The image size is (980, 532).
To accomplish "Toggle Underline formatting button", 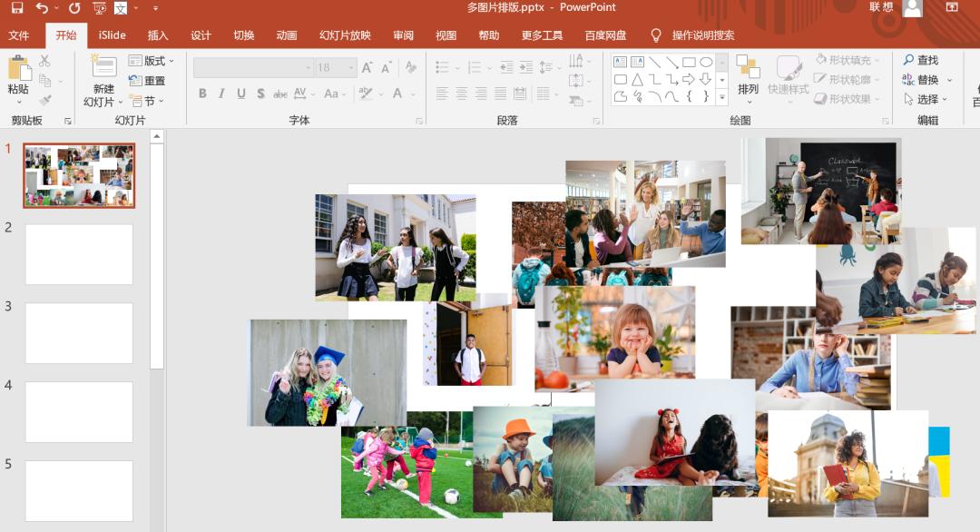I will click(x=241, y=94).
